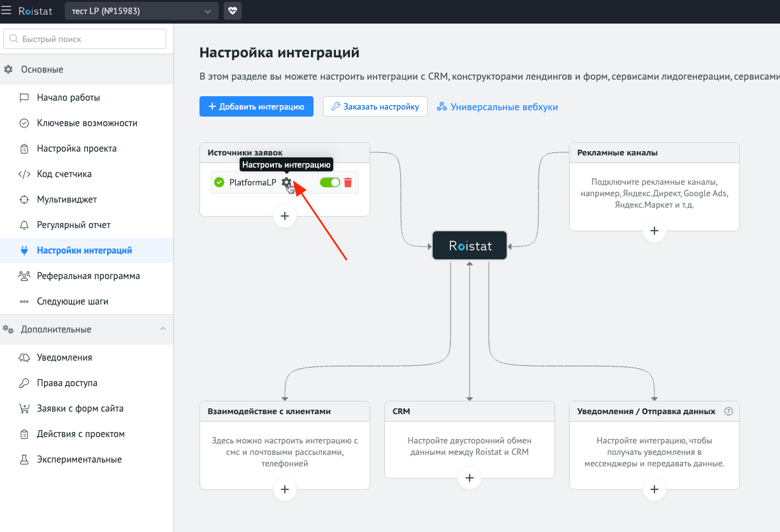Collapse the Дополнительные section chevron

click(x=162, y=329)
